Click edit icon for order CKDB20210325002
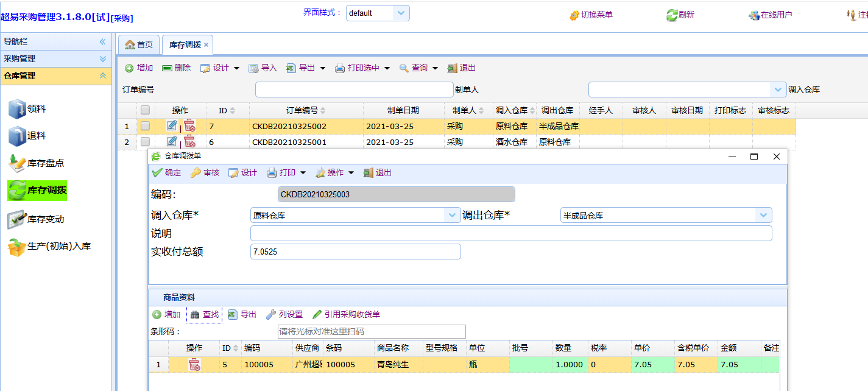Viewport: 868px width, 391px height. pos(172,126)
